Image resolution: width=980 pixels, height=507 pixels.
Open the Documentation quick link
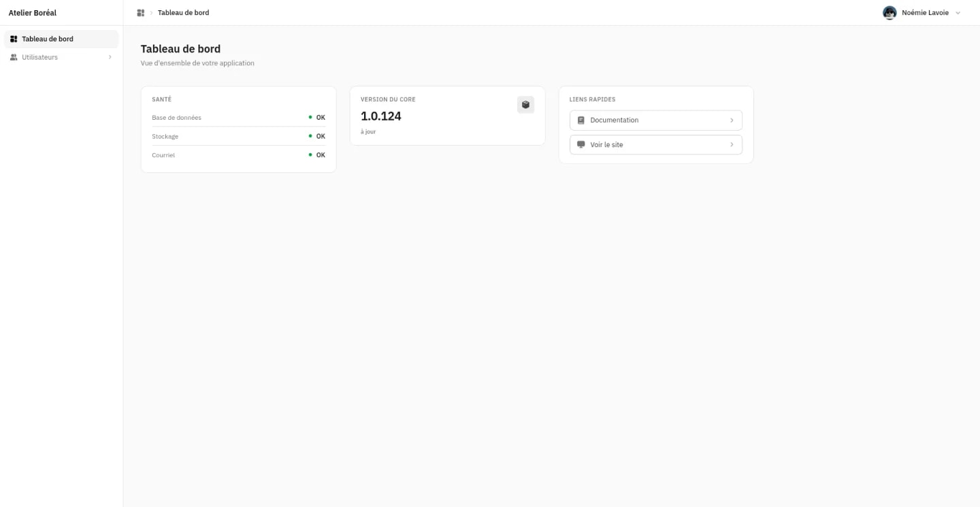(x=656, y=120)
